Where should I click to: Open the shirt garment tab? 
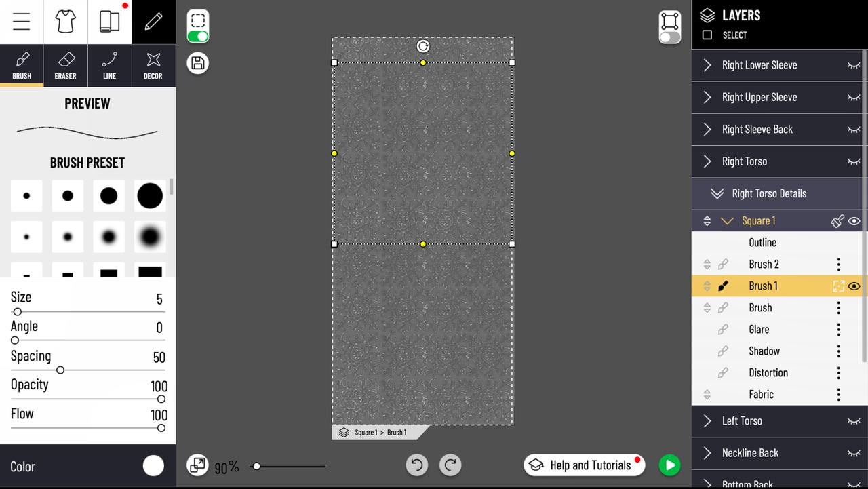(66, 22)
